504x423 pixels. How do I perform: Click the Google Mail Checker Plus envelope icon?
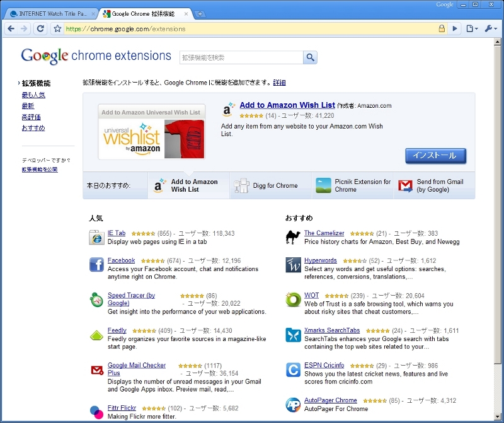click(x=97, y=370)
